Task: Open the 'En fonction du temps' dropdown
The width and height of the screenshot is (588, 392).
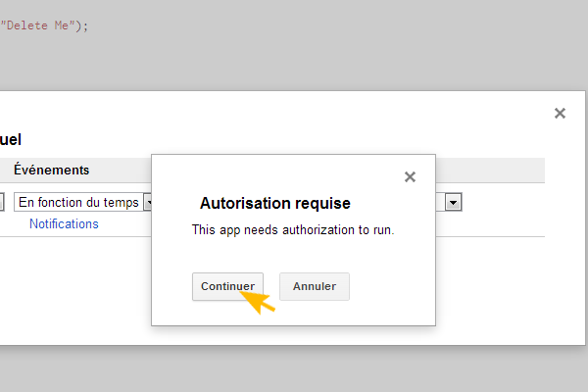Action: (x=80, y=202)
